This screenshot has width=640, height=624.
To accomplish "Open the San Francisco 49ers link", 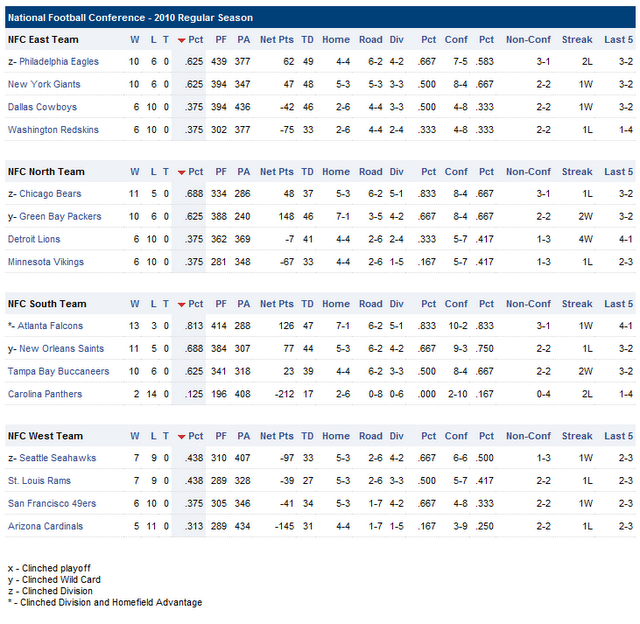I will click(52, 503).
